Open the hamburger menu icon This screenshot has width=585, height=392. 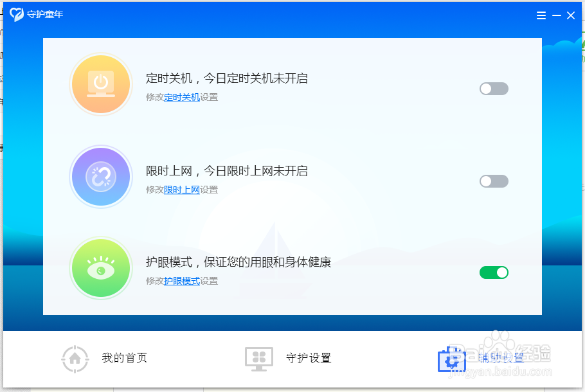[541, 15]
